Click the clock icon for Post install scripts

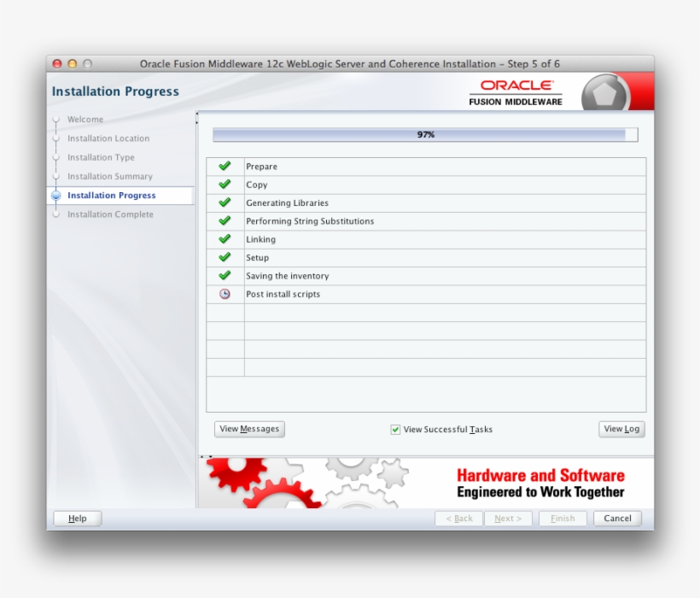pos(225,294)
